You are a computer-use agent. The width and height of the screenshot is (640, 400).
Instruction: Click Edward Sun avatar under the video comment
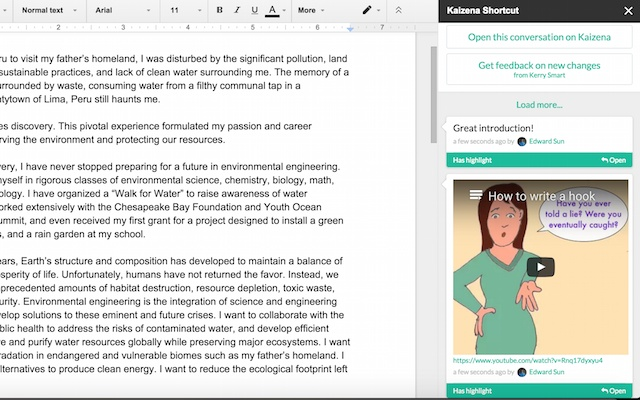[522, 372]
